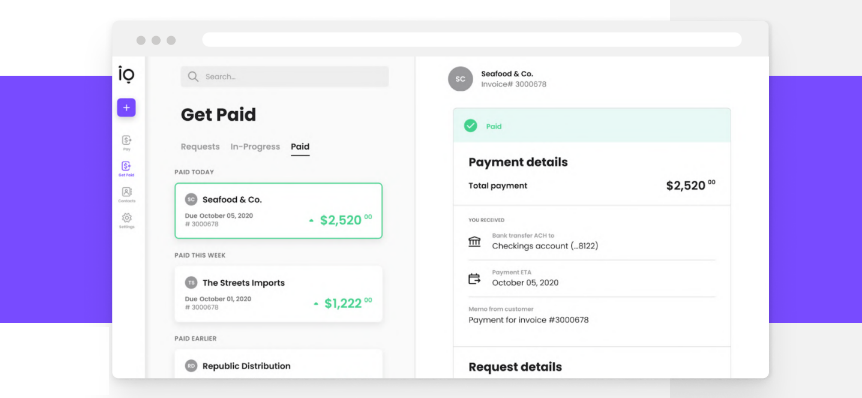
Task: Click 'Due October 05, 2020' text
Action: [x=219, y=215]
